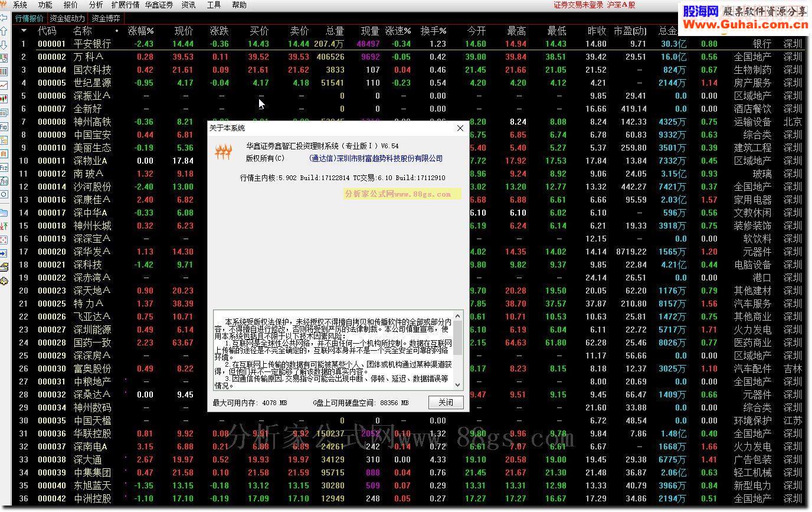Click the 'Fin' icon in the left sidebar
The width and height of the screenshot is (812, 512).
pyautogui.click(x=4, y=126)
